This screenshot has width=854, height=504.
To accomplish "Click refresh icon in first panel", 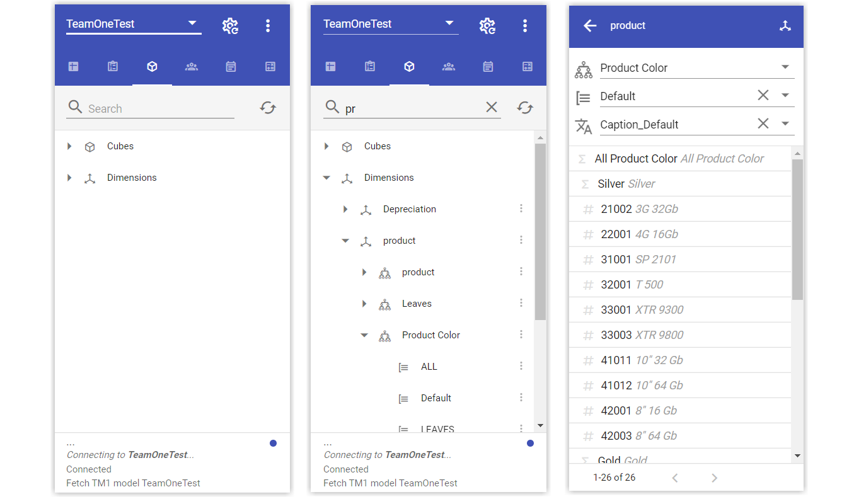I will tap(268, 108).
